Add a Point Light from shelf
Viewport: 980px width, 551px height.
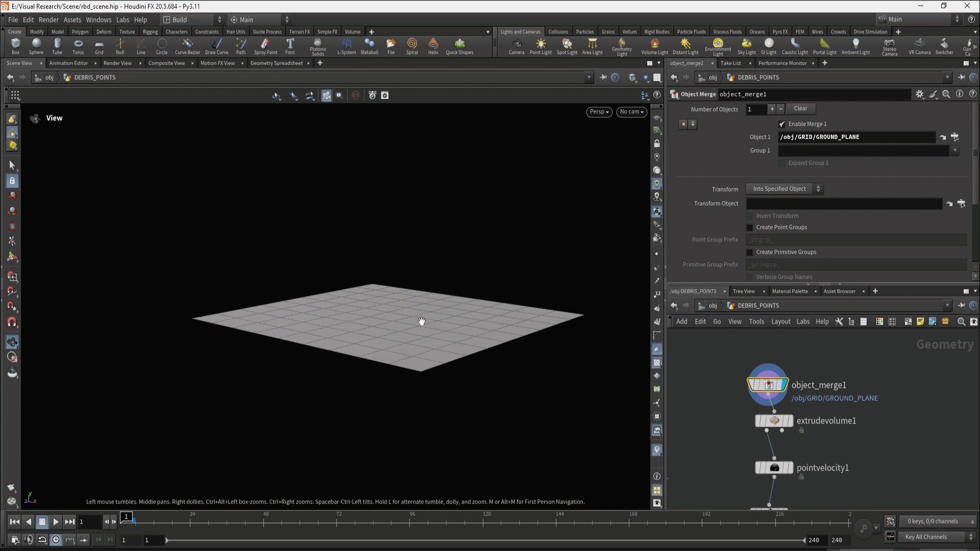pyautogui.click(x=541, y=46)
